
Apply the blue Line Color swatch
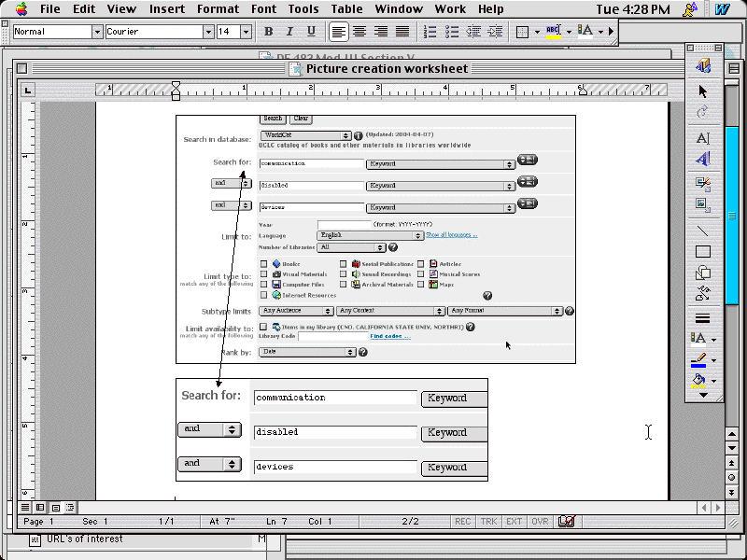click(698, 360)
